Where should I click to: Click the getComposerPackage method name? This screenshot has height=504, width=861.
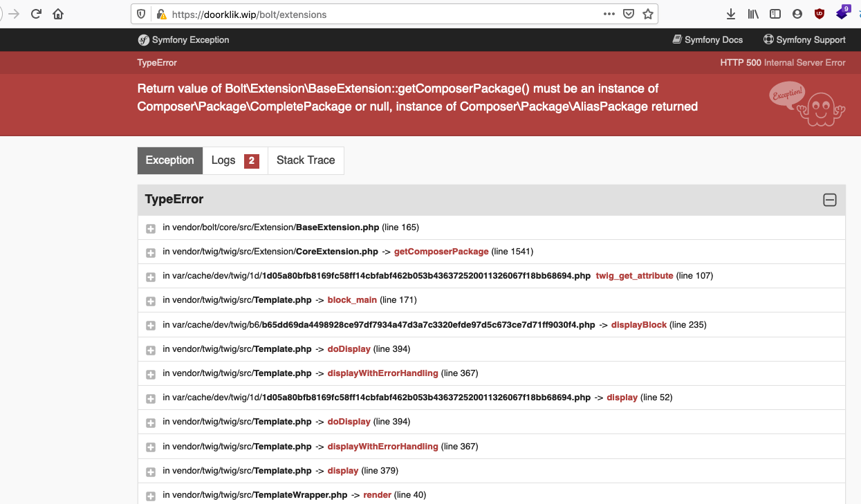point(441,252)
